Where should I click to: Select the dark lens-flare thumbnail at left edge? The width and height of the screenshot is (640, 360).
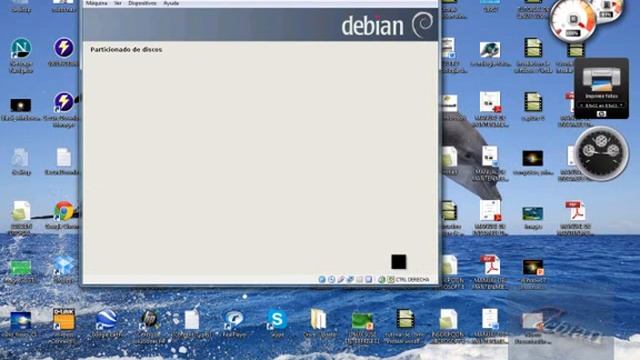click(20, 105)
